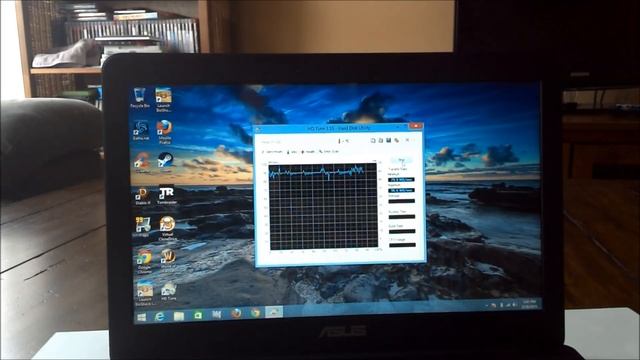The image size is (640, 360).
Task: Click the volume icon in system tray
Action: [x=515, y=304]
